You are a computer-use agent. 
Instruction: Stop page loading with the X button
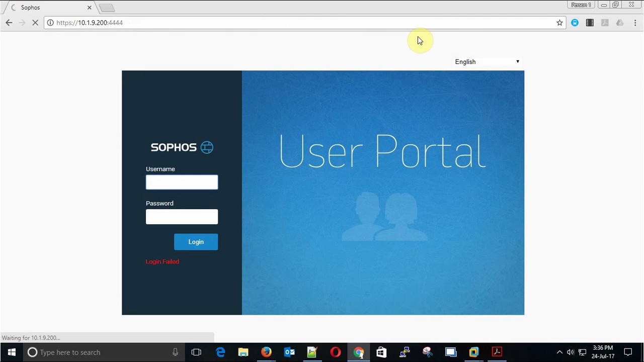coord(35,23)
